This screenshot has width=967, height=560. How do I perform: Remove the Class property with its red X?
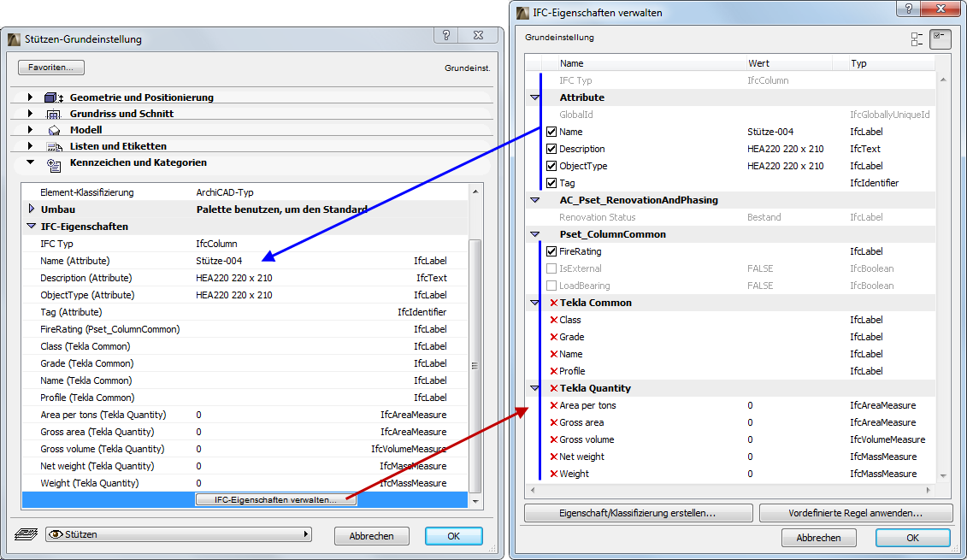pyautogui.click(x=554, y=320)
